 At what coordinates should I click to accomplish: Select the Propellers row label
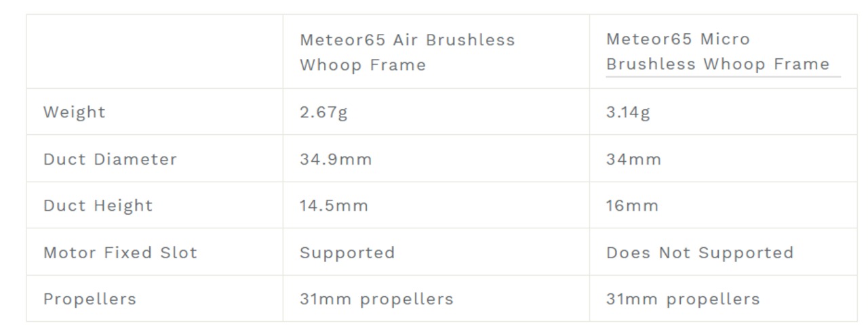[90, 299]
